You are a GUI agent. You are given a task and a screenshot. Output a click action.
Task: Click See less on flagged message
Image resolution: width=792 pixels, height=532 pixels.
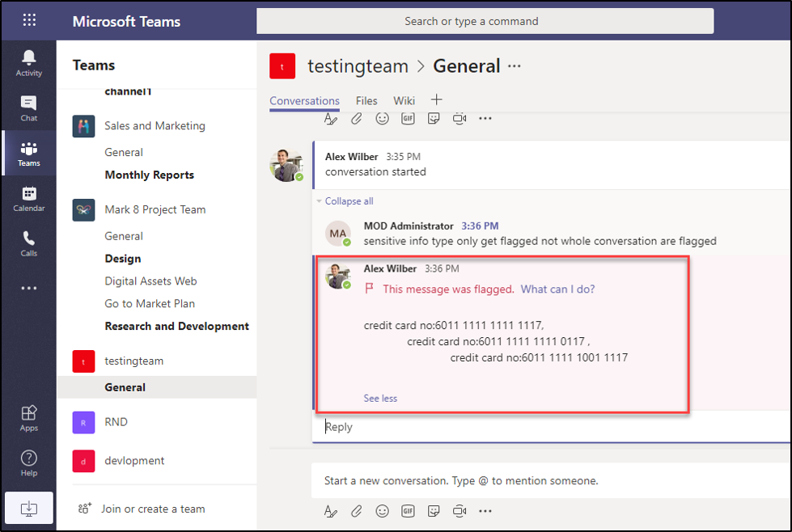380,398
